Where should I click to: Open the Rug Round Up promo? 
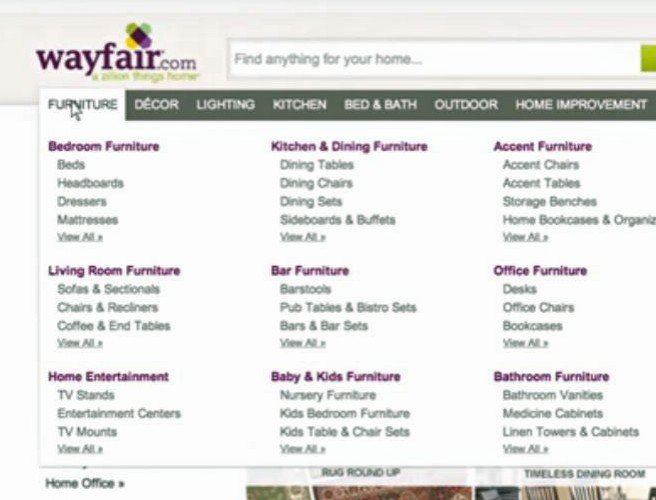pyautogui.click(x=361, y=473)
